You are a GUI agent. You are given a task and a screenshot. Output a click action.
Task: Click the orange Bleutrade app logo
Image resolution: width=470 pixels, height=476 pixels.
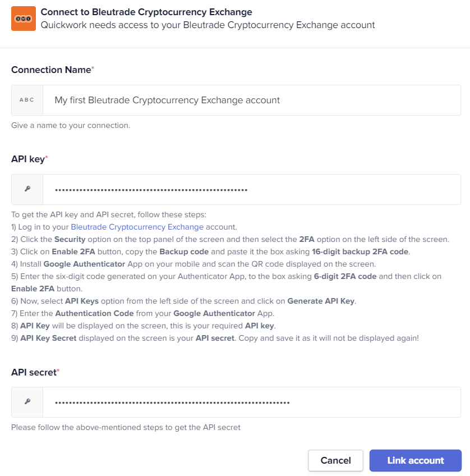coord(24,19)
